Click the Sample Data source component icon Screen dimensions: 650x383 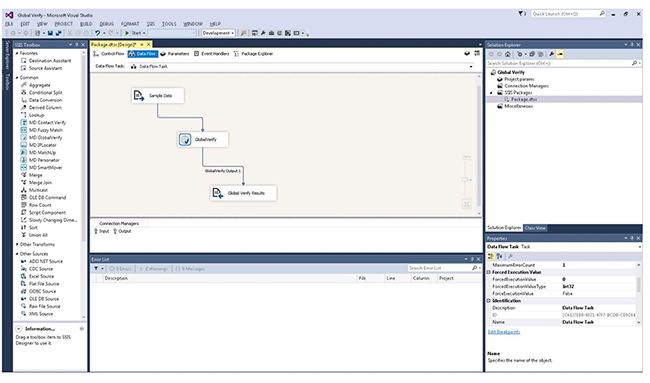coord(139,96)
